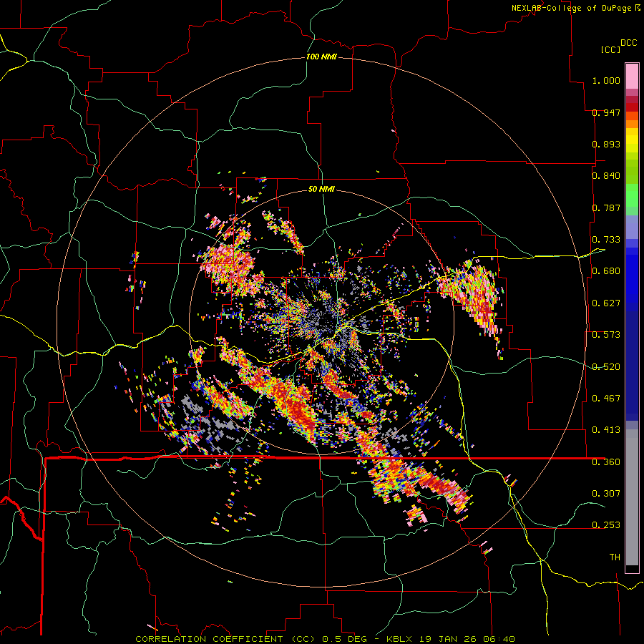Click the 0.520 scale value

606,367
